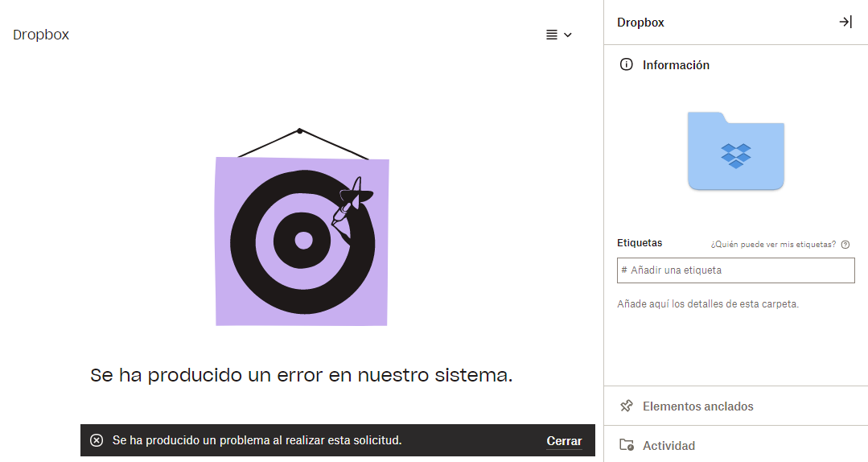Click the list view layout icon

[552, 35]
